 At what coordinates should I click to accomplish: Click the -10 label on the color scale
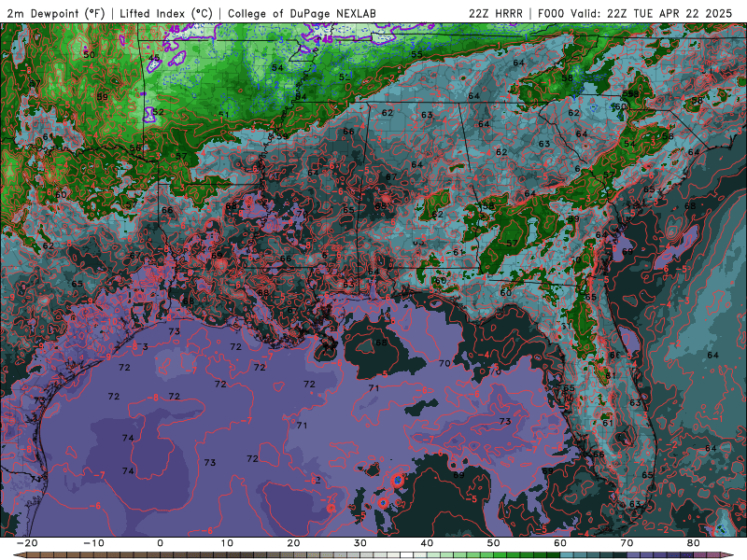click(x=93, y=543)
